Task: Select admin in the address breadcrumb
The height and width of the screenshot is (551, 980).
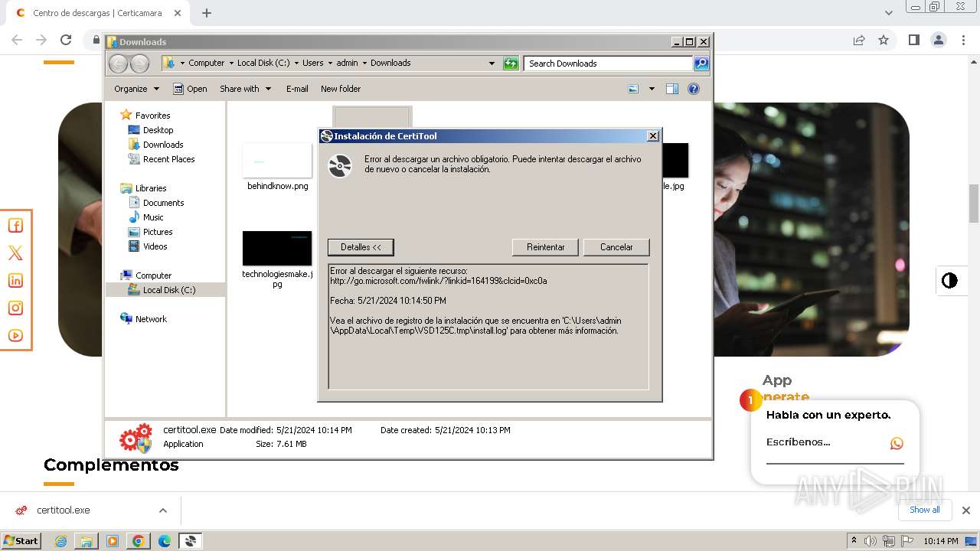Action: 347,63
